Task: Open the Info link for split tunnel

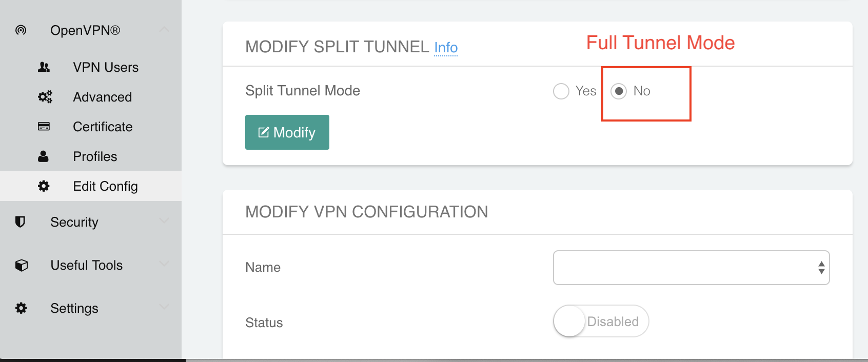Action: tap(446, 48)
